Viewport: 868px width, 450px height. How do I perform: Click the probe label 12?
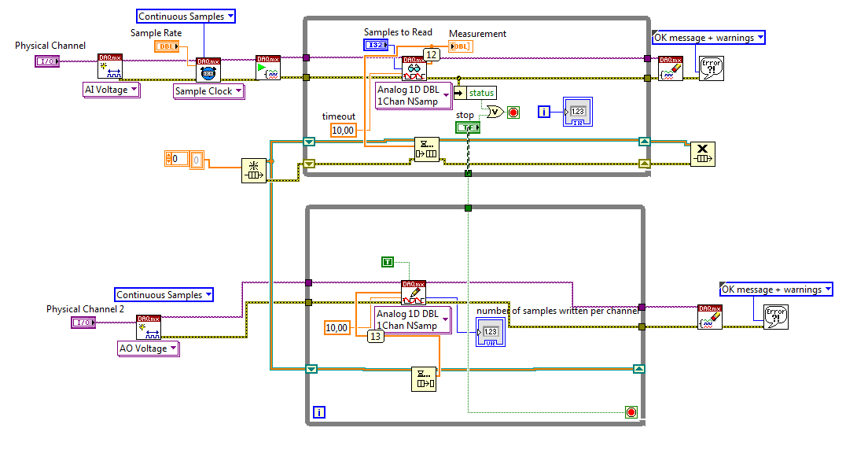point(431,54)
